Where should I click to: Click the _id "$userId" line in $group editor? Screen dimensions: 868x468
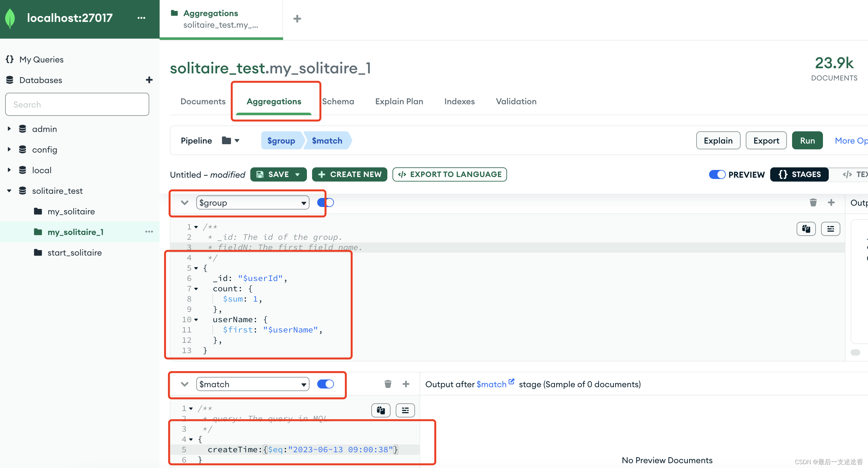(249, 278)
